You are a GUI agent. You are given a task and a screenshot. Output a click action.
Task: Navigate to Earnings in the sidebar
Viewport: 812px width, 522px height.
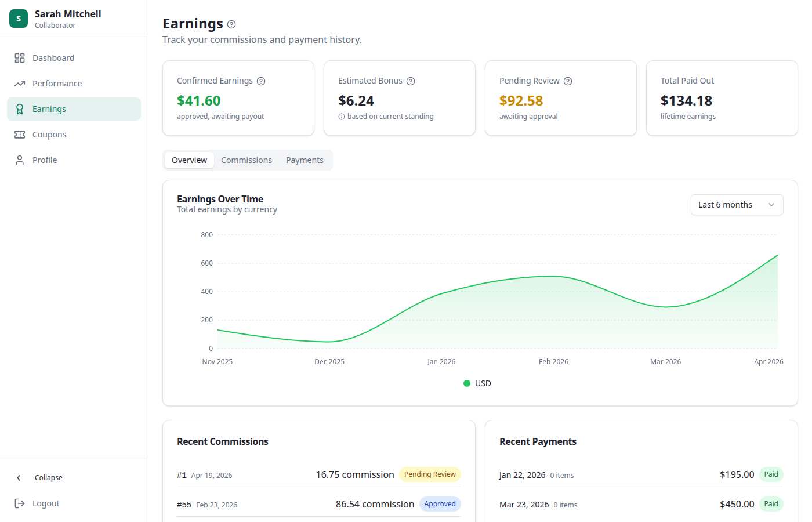(x=49, y=108)
